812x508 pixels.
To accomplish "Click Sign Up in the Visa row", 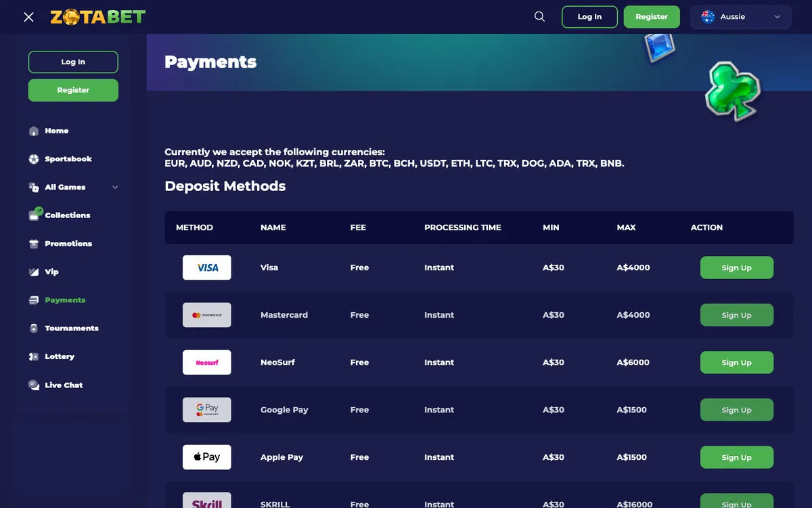I will 737,268.
